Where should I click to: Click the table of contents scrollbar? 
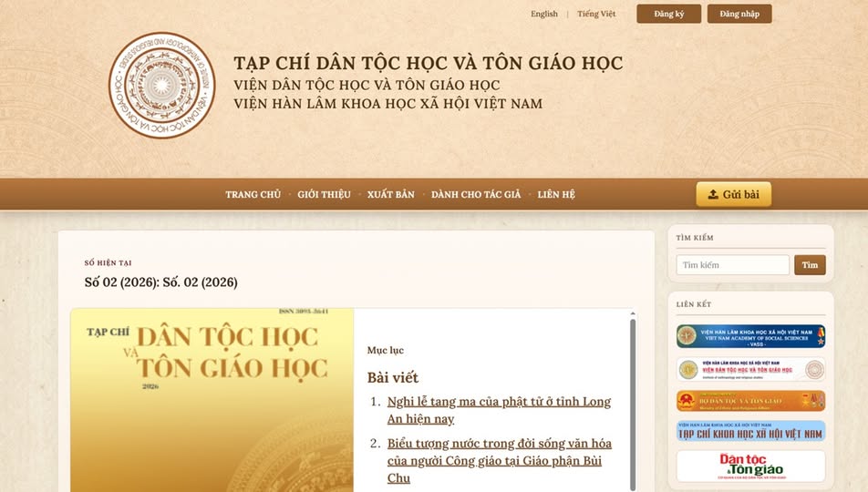coord(633,404)
